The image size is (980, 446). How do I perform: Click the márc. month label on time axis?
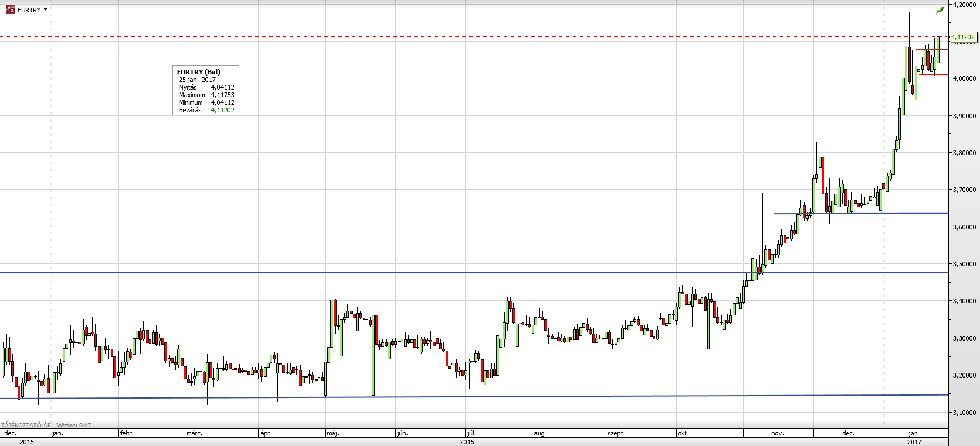coord(195,434)
